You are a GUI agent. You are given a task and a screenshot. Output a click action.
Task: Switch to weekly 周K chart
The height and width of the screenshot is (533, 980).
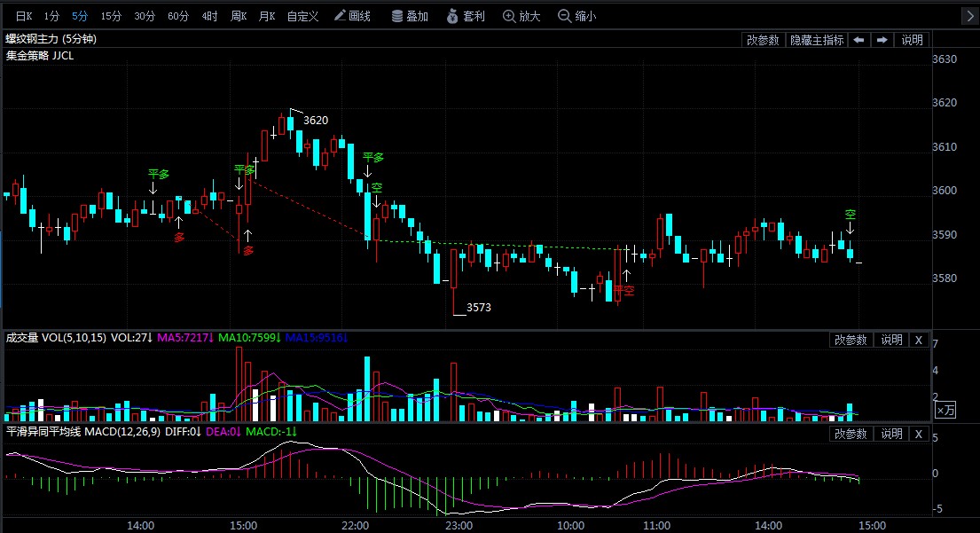(x=239, y=16)
